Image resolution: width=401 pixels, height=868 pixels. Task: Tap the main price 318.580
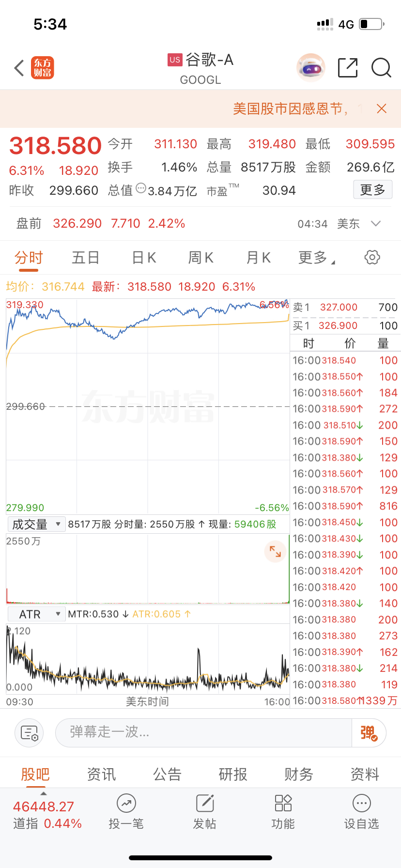pos(55,145)
